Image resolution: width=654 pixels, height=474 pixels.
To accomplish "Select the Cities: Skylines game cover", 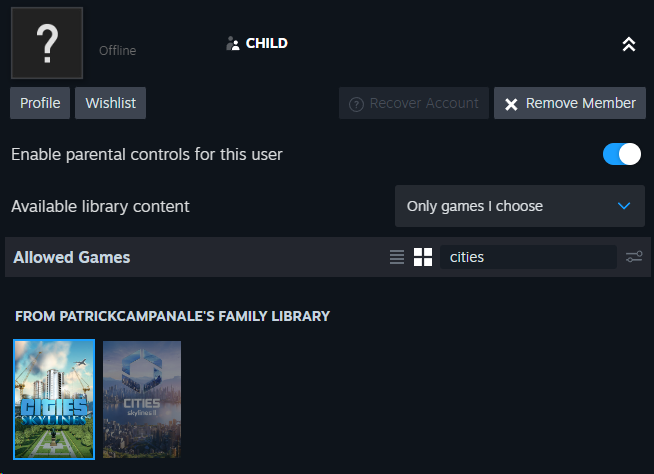I will 54,399.
